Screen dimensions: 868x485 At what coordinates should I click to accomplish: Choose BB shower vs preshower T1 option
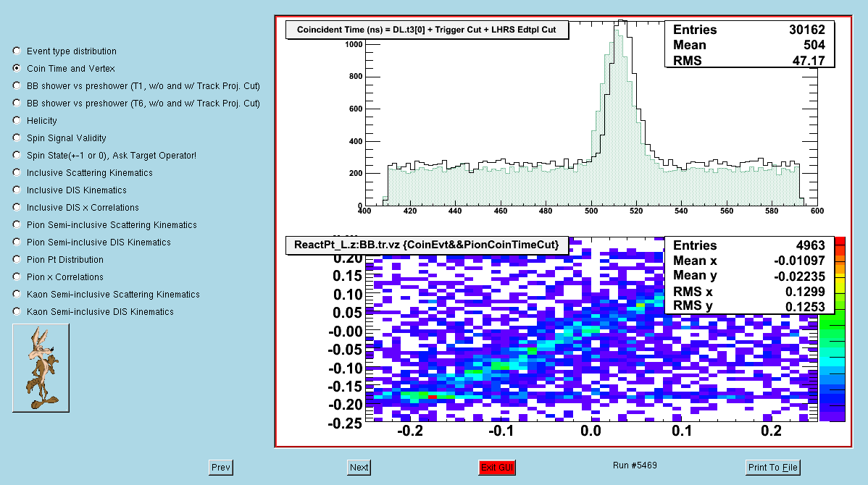click(17, 85)
